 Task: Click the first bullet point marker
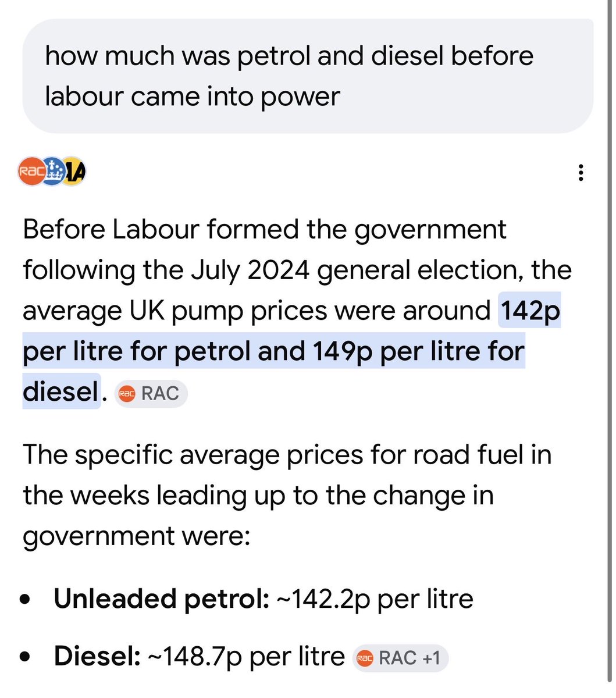pos(25,599)
